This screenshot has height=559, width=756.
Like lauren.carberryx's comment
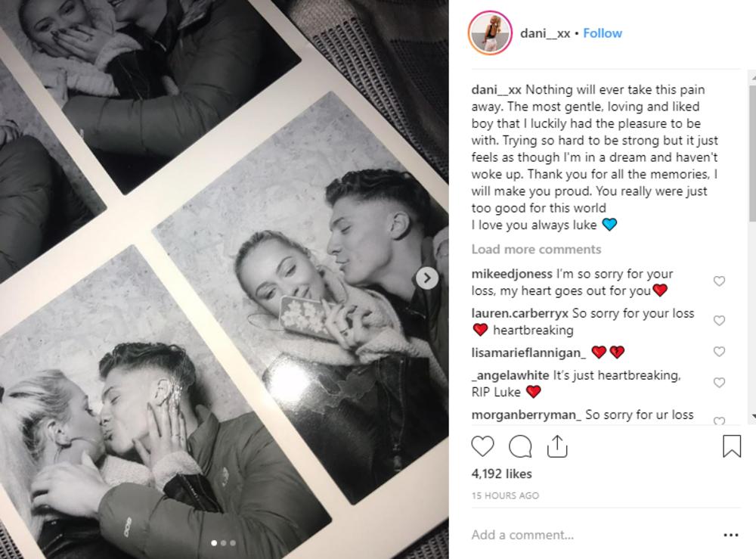[719, 321]
